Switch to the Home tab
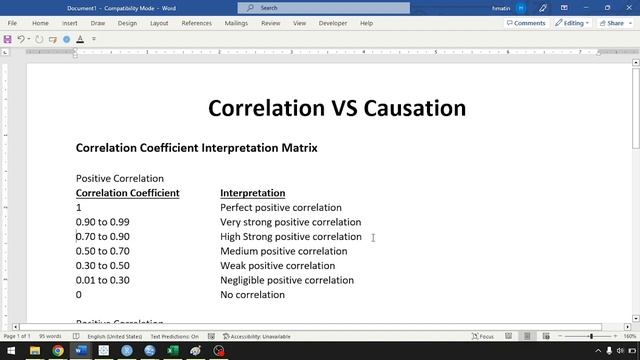Screen dimensions: 640x360 (x=40, y=23)
